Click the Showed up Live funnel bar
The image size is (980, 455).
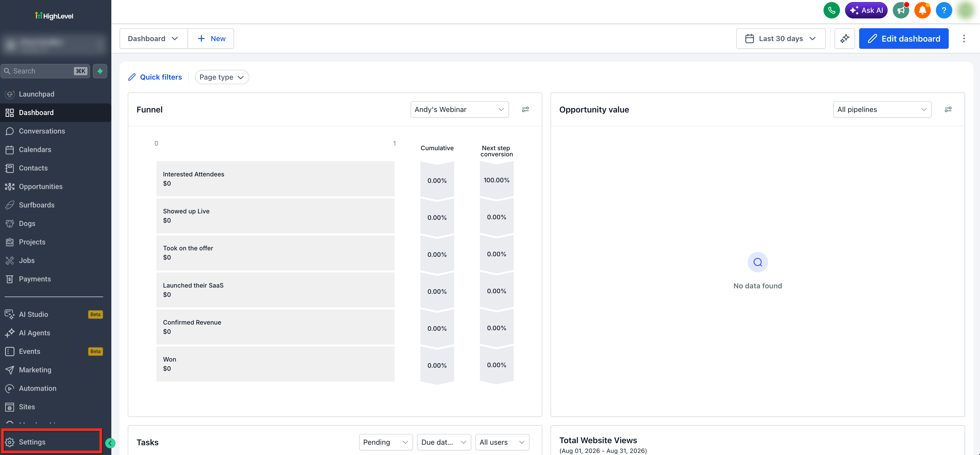click(x=275, y=215)
